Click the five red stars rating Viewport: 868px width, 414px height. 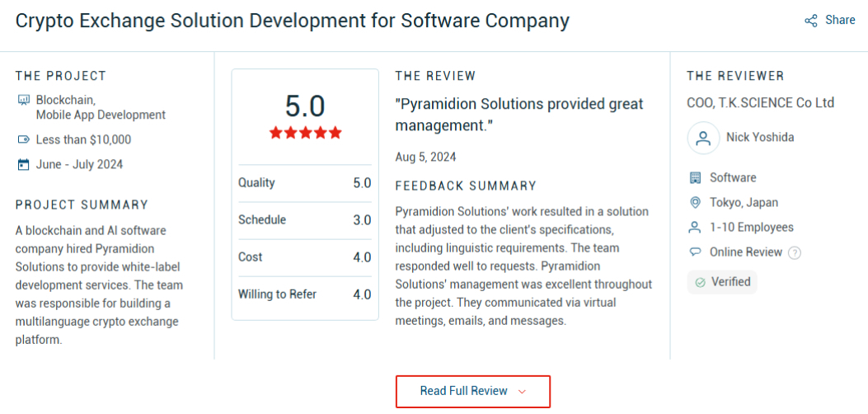point(305,133)
